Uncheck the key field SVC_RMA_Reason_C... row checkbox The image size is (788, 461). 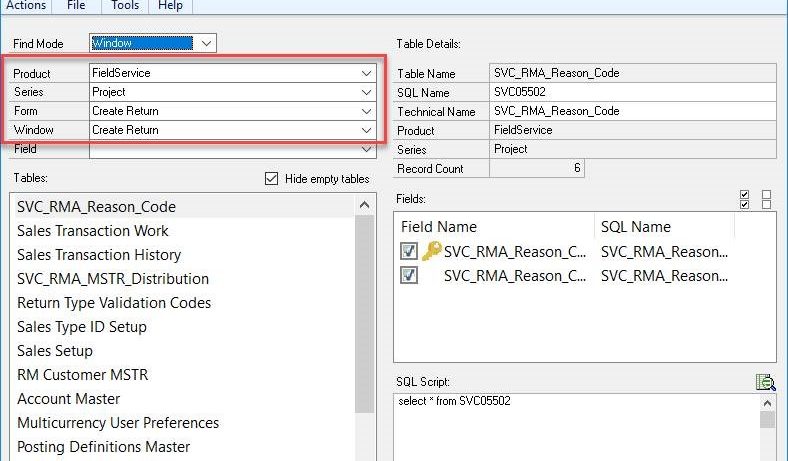[x=409, y=251]
